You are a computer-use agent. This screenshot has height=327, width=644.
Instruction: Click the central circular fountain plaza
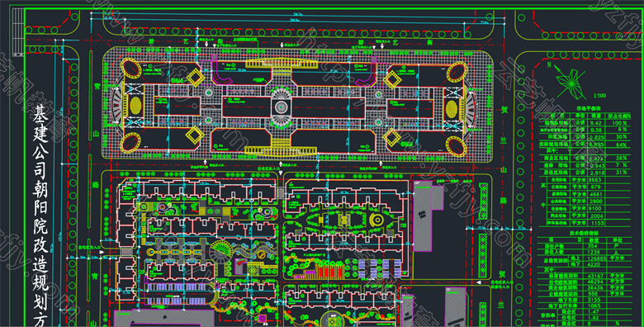282,107
